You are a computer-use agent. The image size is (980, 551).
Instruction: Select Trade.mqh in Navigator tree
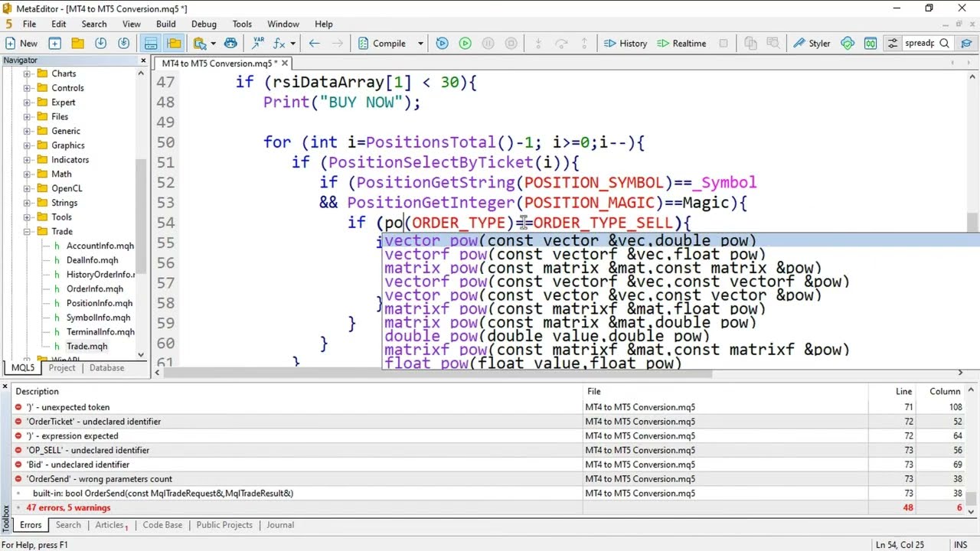coord(87,346)
